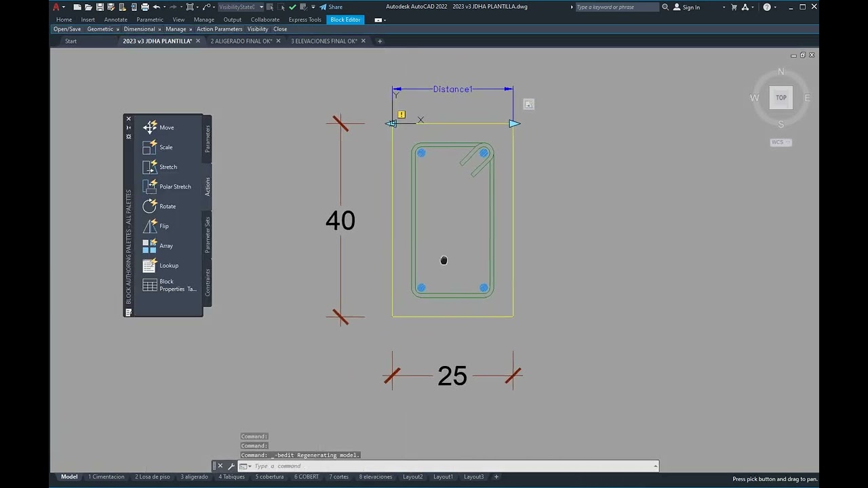Screen dimensions: 868x488
Task: Open the Insert ribbon tab
Action: 88,20
